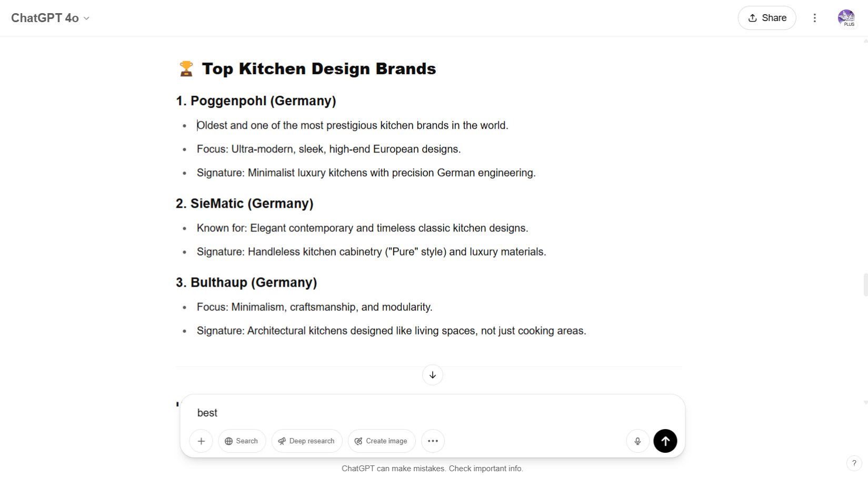This screenshot has height=477, width=868.
Task: Click the trophy emoji beside the title
Action: [186, 69]
